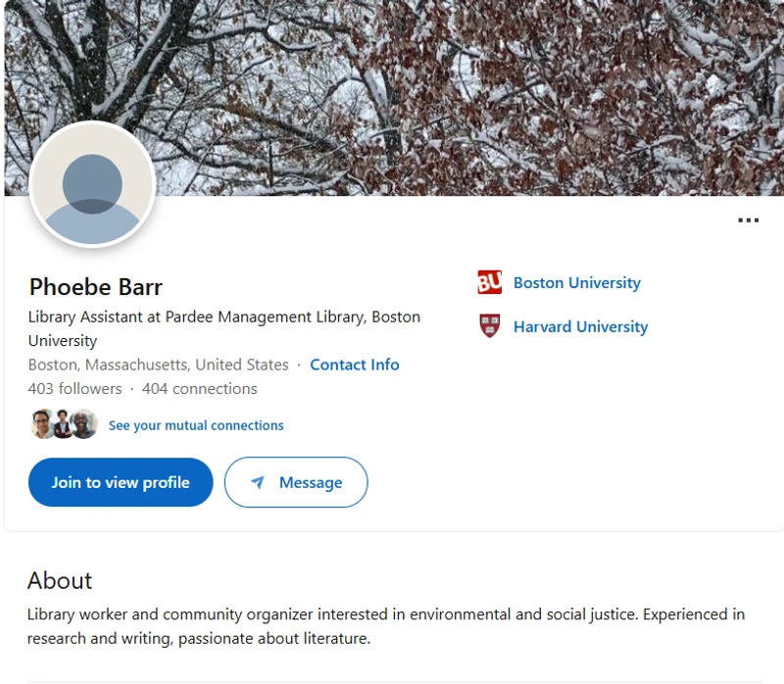The height and width of the screenshot is (684, 784).
Task: Open the Boston University link
Action: click(576, 283)
